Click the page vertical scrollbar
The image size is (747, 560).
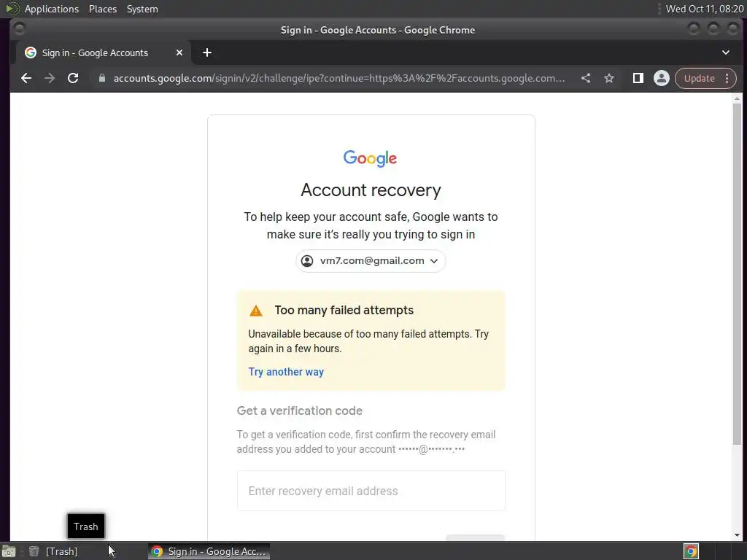tap(737, 274)
